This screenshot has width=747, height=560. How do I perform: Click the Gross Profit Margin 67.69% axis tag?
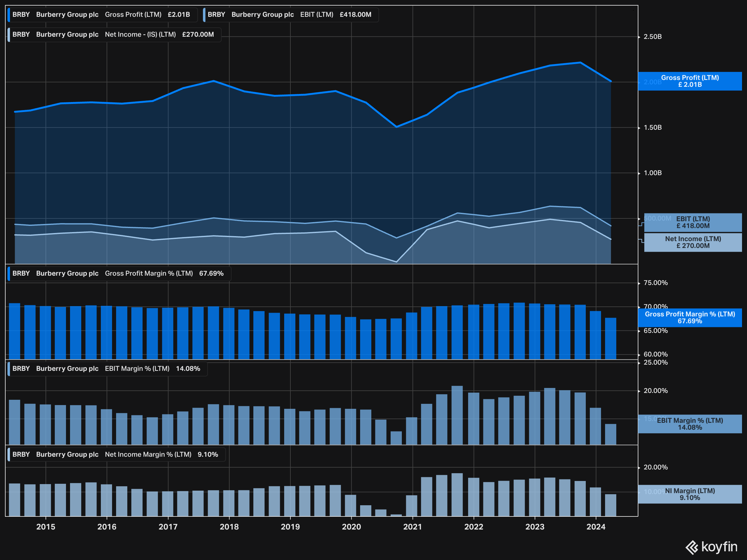point(690,318)
